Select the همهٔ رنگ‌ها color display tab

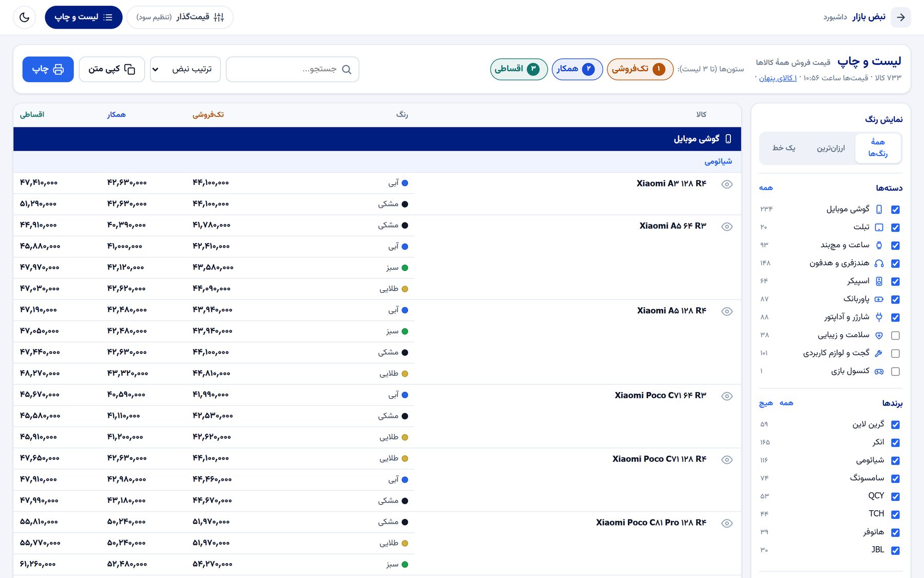tap(878, 148)
